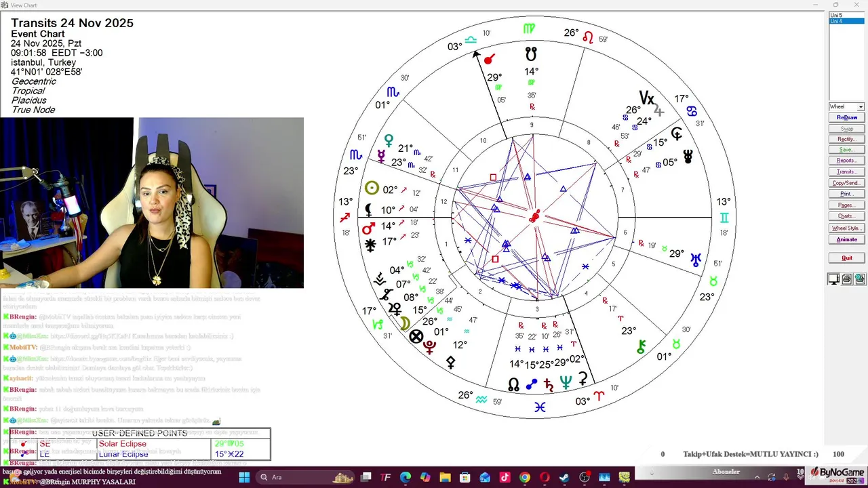868x488 pixels.
Task: Click the Transits 24 Nov 2025 title
Action: tap(72, 23)
